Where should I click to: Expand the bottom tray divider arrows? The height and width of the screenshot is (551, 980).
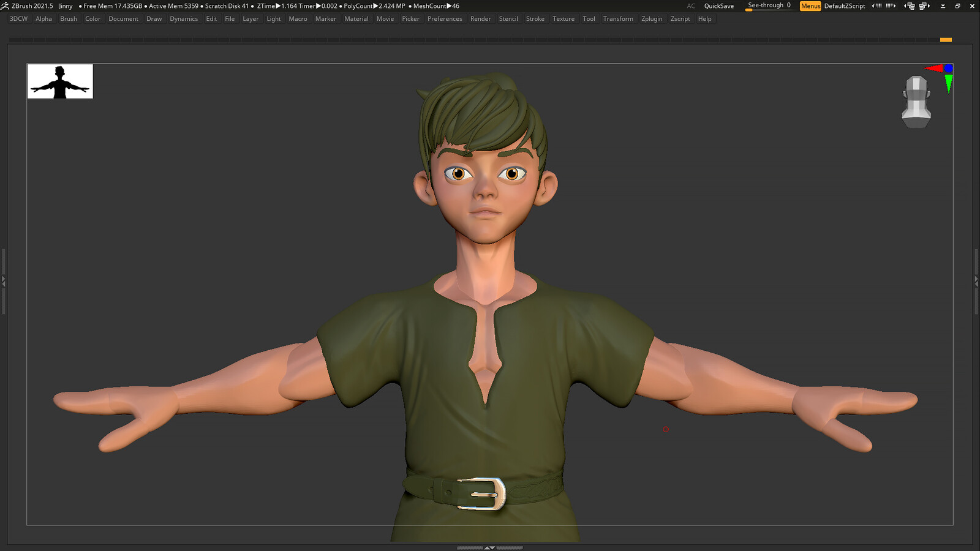tap(489, 548)
